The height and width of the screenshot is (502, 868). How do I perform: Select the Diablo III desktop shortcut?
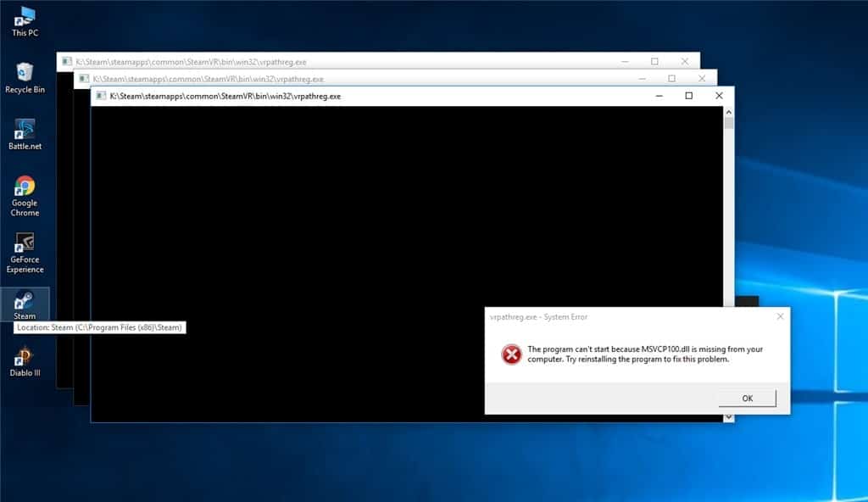click(25, 362)
